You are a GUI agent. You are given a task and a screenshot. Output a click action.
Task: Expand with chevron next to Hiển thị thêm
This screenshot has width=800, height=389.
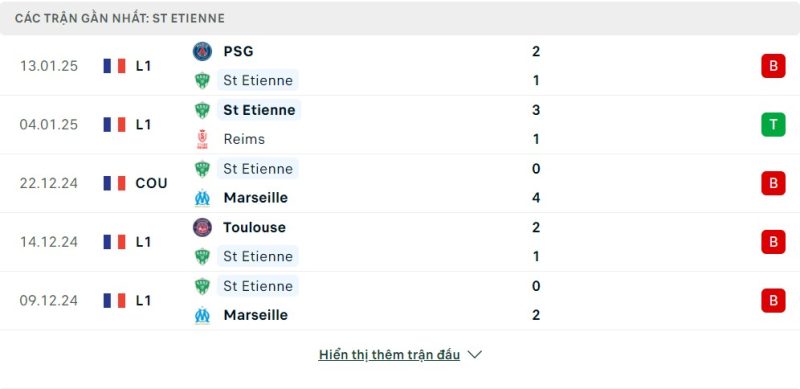[x=474, y=354]
